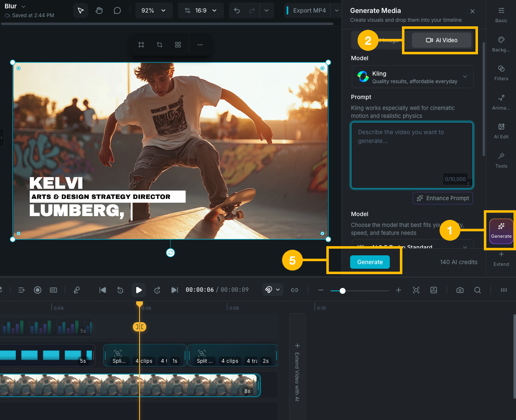The image size is (516, 420).
Task: Click the record icon in the timeline toolbar
Action: coord(37,290)
